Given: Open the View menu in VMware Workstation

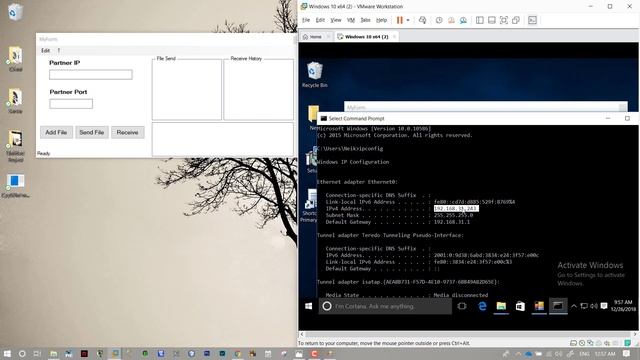Looking at the screenshot, I should 336,20.
